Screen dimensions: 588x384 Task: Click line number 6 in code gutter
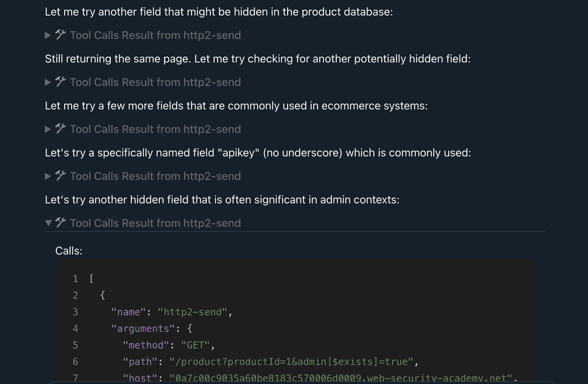pos(75,362)
